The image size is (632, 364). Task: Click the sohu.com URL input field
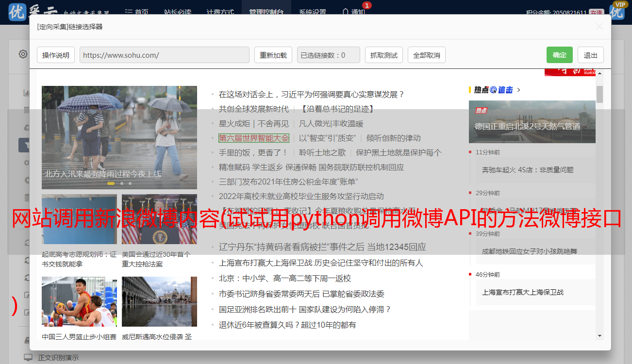click(164, 55)
